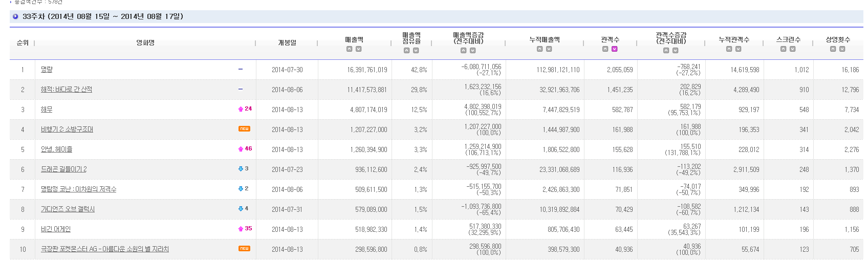Screen dimensions: 868x261
Task: Open the movie link 가디언즈 오브 갤럭시
Action: tap(68, 209)
